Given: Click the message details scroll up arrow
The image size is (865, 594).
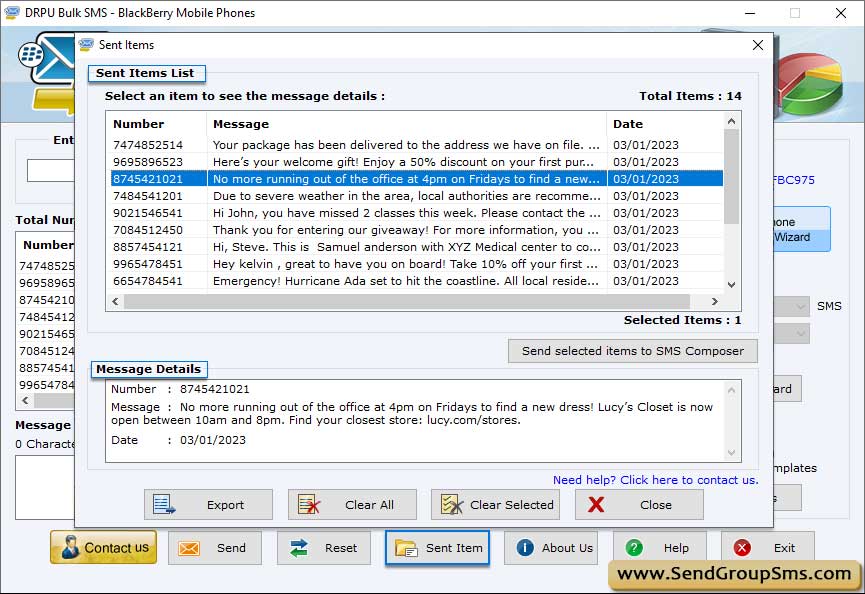Looking at the screenshot, I should point(731,390).
